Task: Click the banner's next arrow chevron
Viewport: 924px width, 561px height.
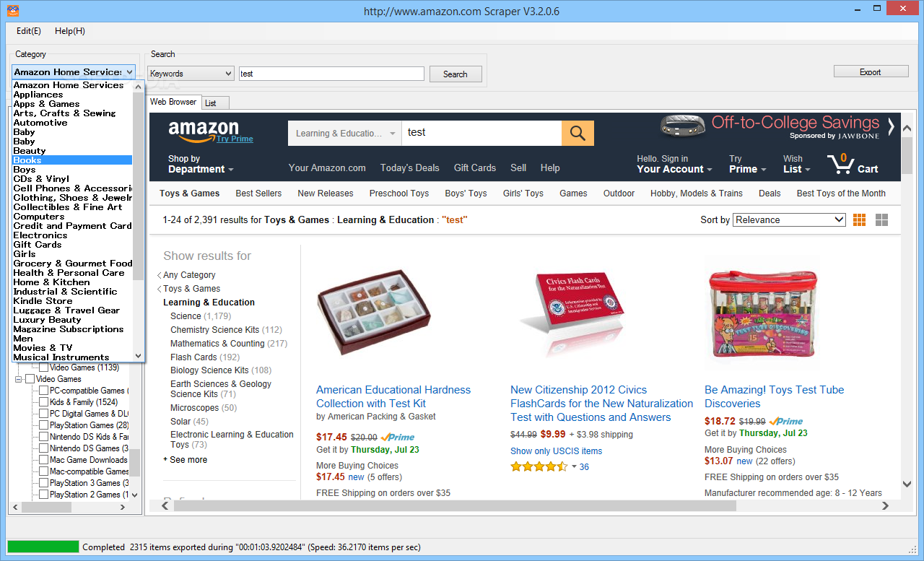Action: (892, 126)
